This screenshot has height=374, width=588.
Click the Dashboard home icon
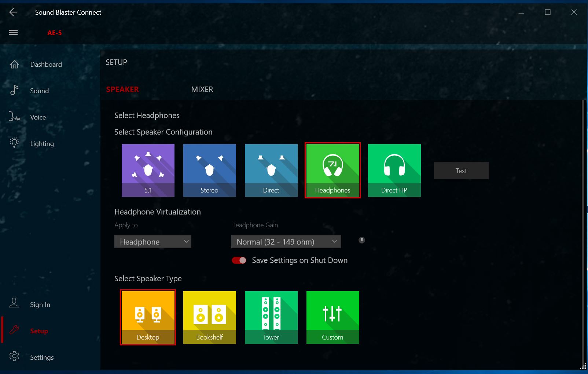[x=14, y=65]
